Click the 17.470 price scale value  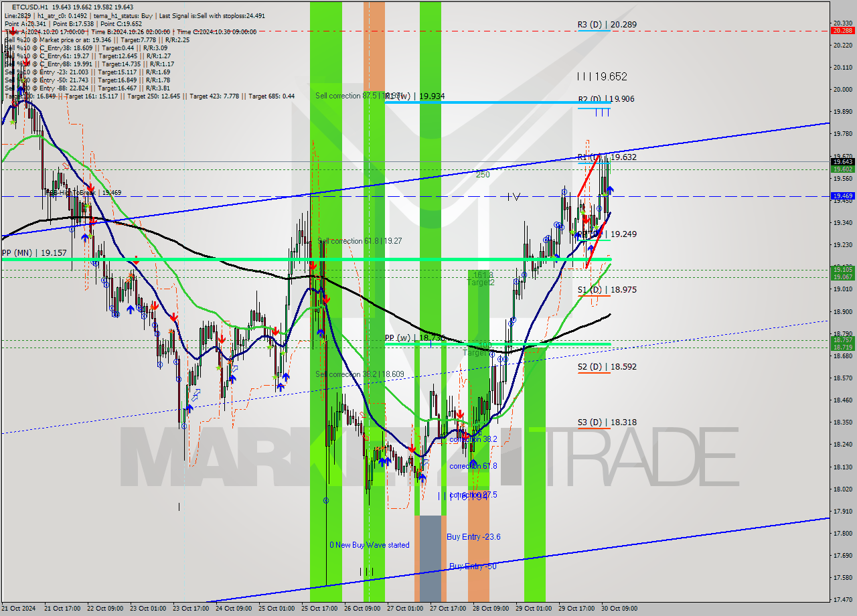click(842, 599)
